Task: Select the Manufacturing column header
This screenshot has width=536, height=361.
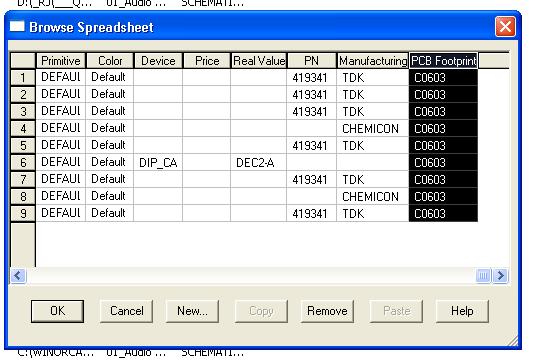Action: coord(373,61)
